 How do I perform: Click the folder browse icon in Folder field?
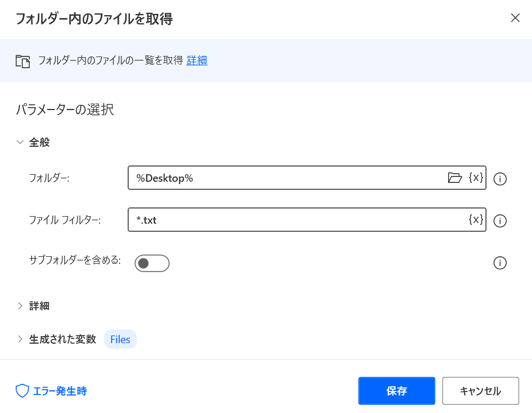(455, 178)
